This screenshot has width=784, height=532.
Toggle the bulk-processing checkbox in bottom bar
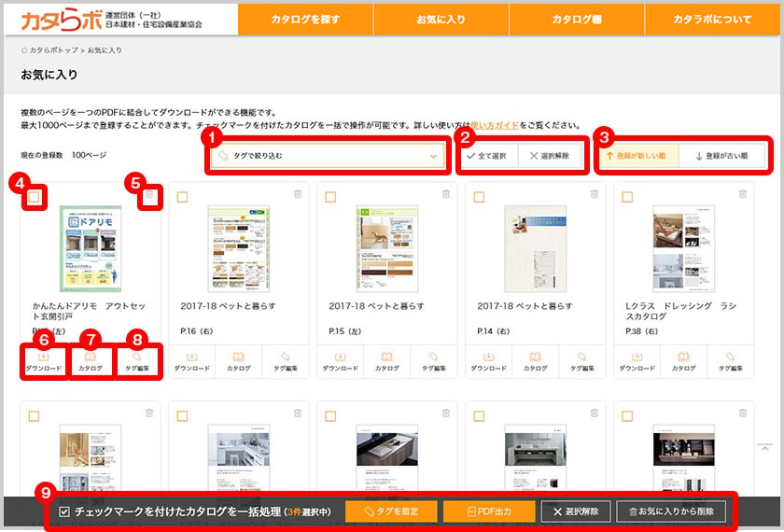point(64,511)
